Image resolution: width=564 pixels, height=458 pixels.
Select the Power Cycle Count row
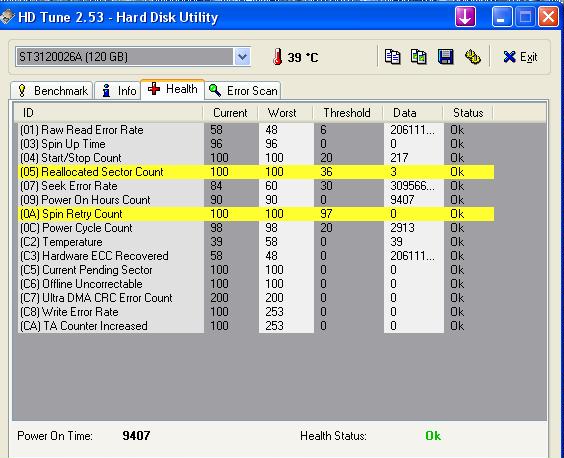[x=256, y=228]
